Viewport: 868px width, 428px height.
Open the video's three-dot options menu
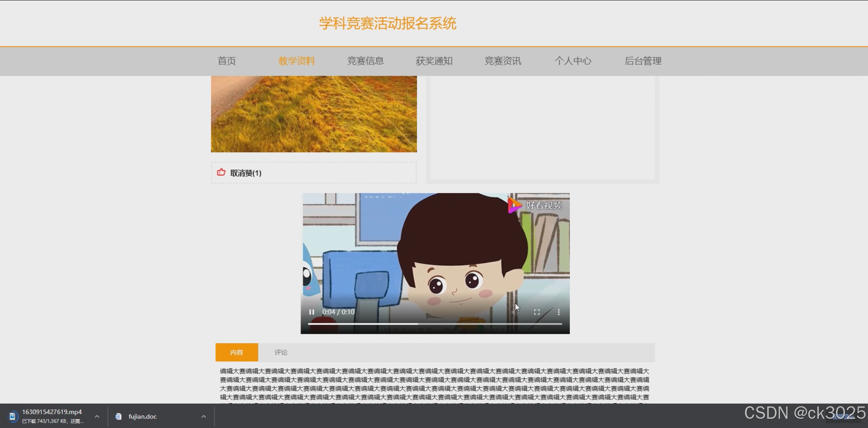559,312
